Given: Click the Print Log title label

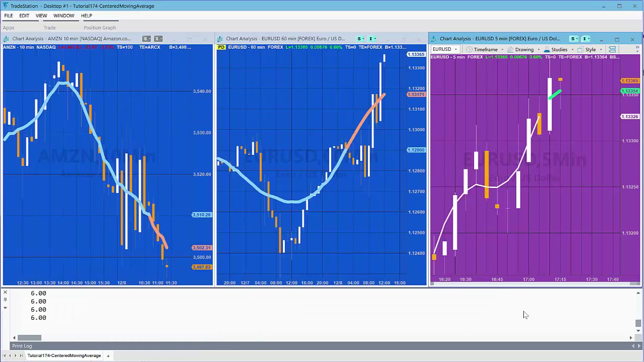Looking at the screenshot, I should point(22,346).
